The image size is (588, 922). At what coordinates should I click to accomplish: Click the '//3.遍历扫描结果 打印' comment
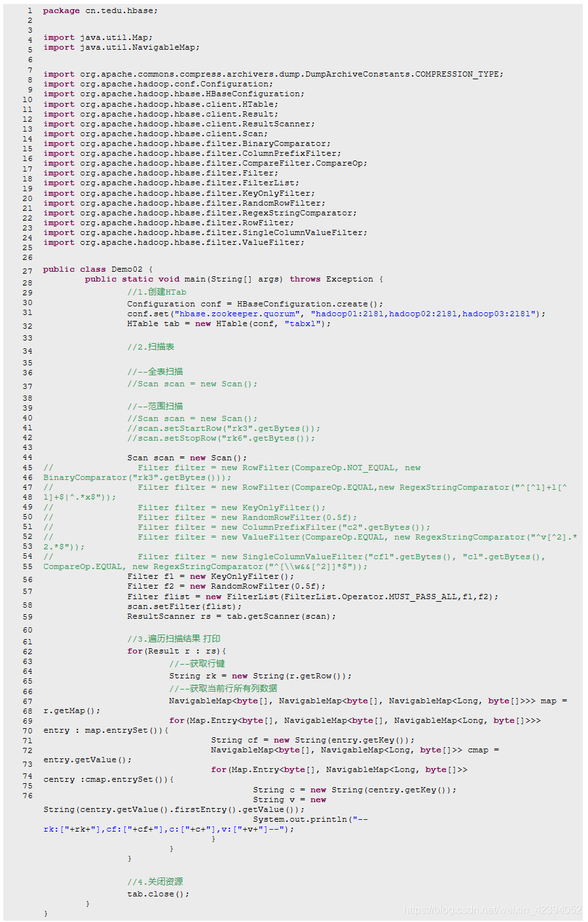coord(174,638)
